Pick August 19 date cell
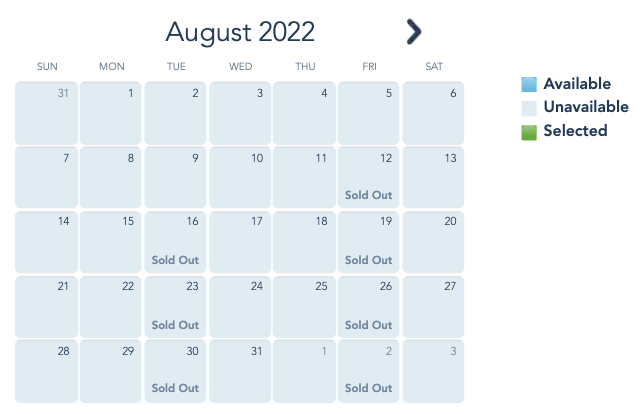The height and width of the screenshot is (416, 640). [368, 241]
